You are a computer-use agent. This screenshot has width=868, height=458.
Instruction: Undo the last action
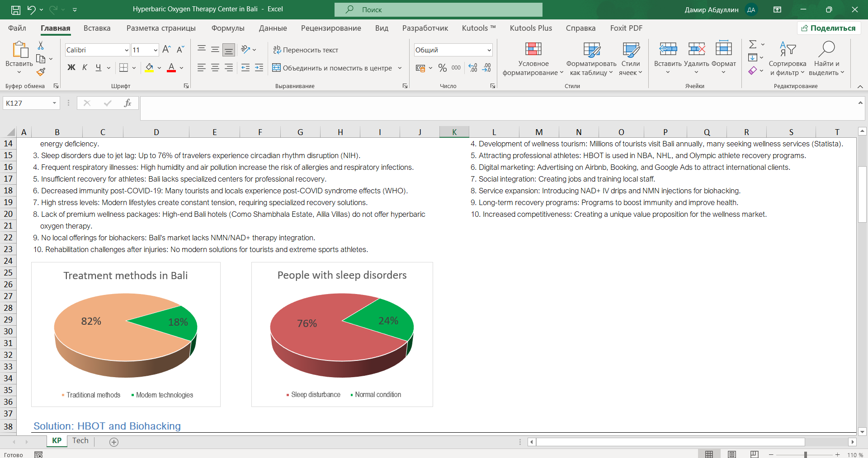31,9
